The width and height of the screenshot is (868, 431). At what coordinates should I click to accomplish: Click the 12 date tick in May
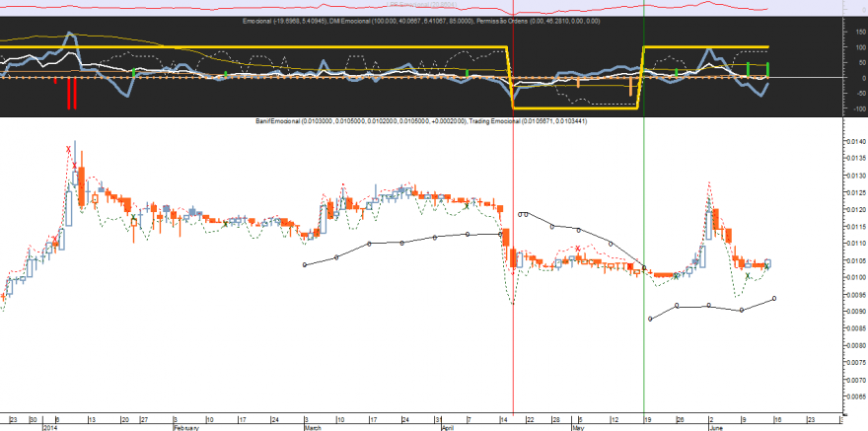click(x=615, y=419)
